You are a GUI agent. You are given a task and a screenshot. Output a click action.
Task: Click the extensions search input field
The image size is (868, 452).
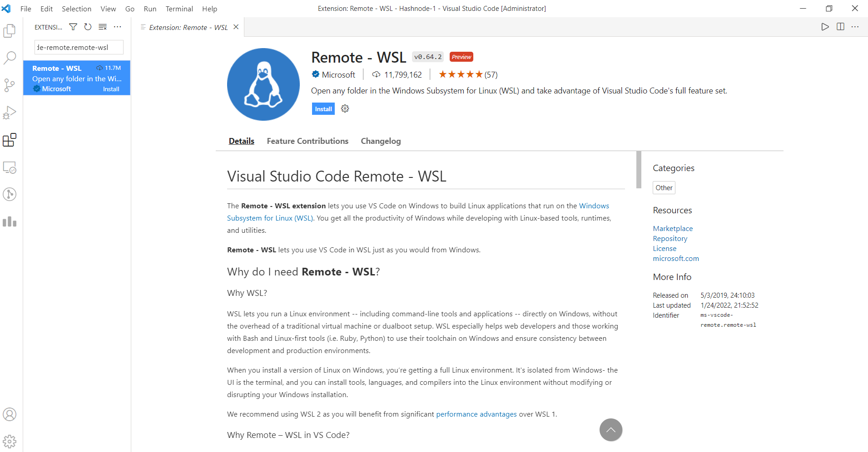point(79,47)
